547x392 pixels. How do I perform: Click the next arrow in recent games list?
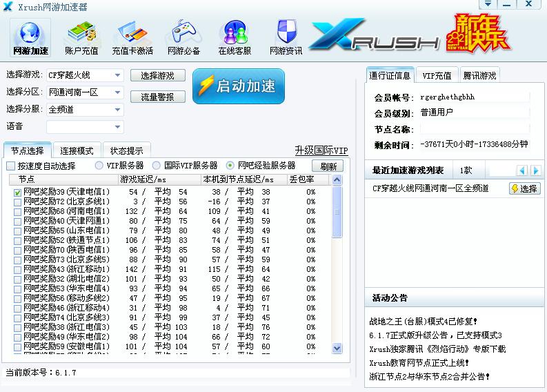[x=535, y=170]
